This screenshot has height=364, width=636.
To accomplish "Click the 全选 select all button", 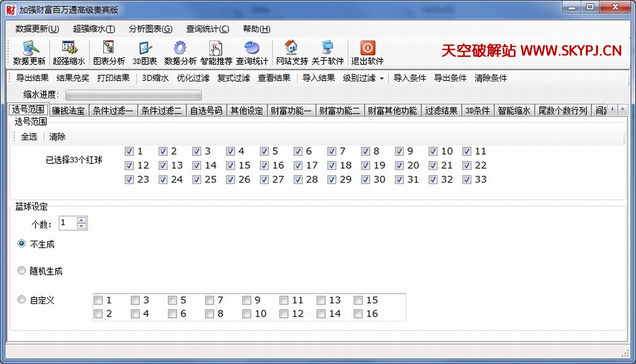I will [29, 137].
